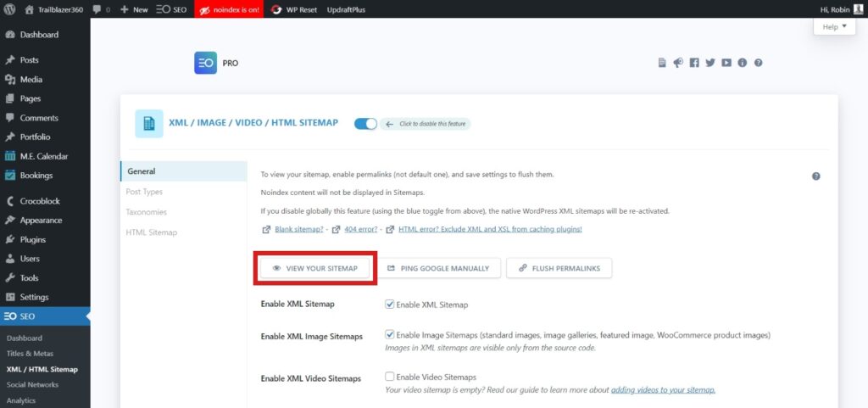
Task: Expand the Help dropdown tab
Action: [x=835, y=26]
